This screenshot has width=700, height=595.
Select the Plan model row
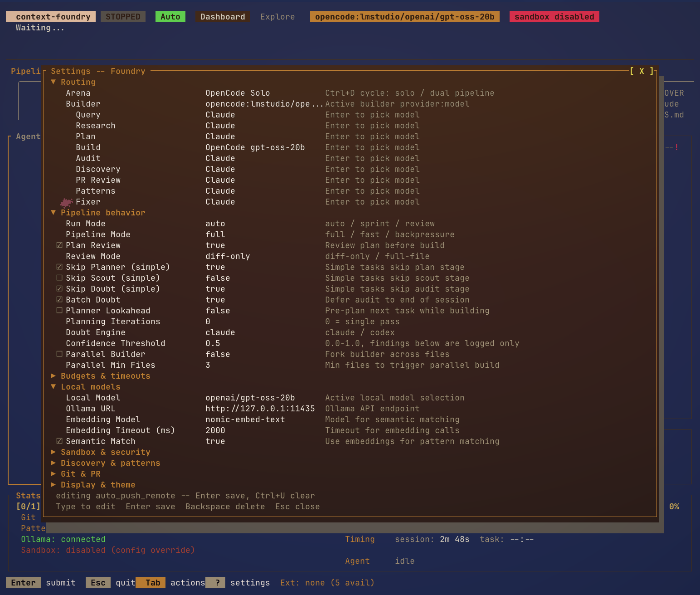pos(349,137)
